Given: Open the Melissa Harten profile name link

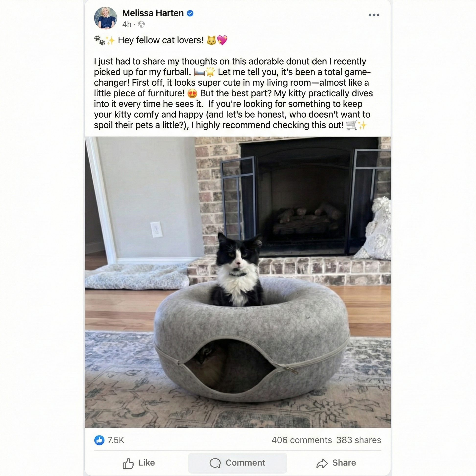Looking at the screenshot, I should [153, 13].
